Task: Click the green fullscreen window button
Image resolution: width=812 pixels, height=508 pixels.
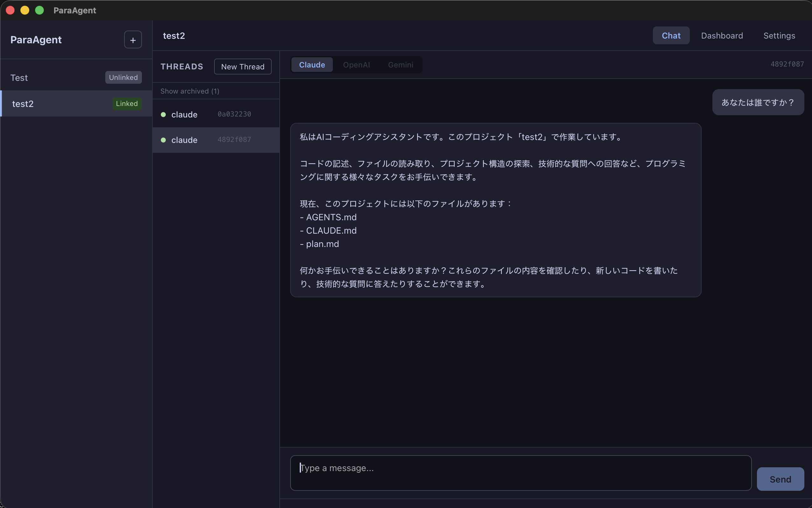Action: [40, 10]
